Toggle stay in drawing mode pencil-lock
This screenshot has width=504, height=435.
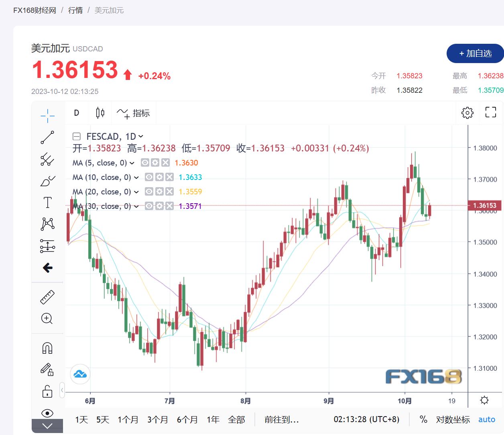[x=47, y=370]
